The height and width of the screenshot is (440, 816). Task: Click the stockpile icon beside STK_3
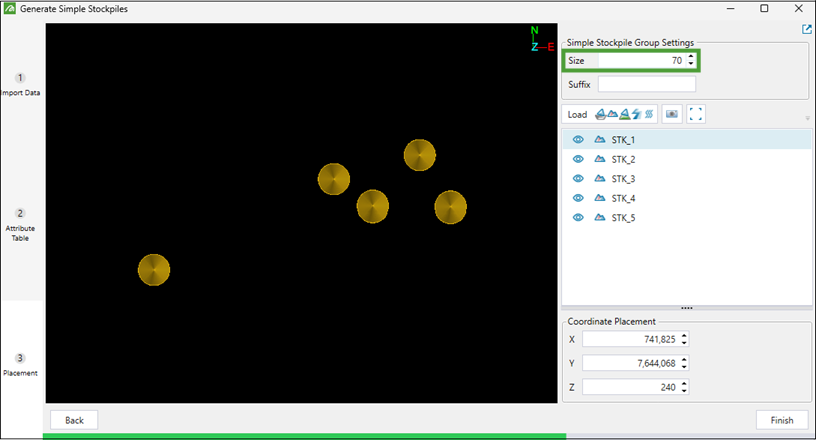600,179
